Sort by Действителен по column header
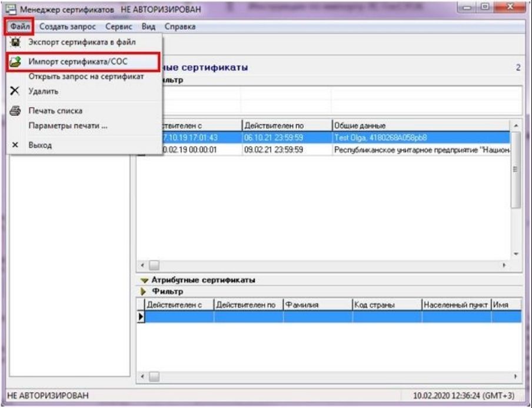Screen dimensions: 532x408 pos(286,125)
